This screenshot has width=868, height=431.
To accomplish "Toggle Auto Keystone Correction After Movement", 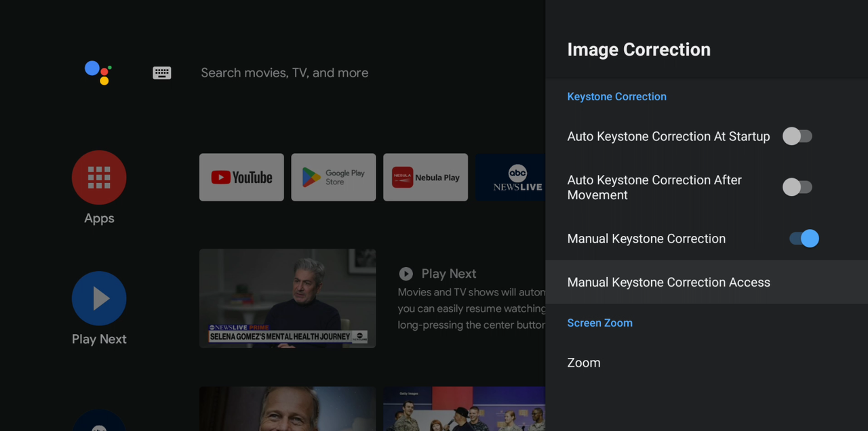I will pyautogui.click(x=797, y=187).
